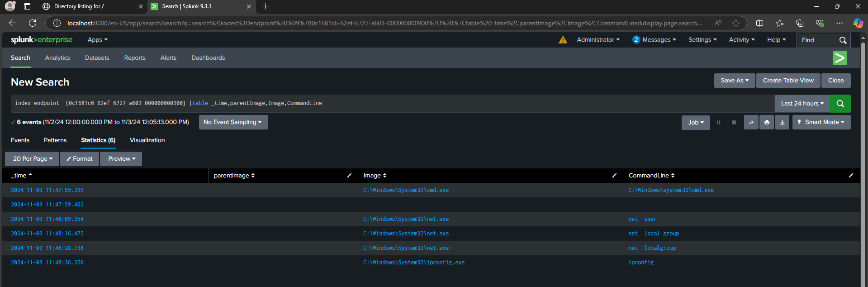Viewport: 868px width, 287px height.
Task: Open the Smart Mode dropdown
Action: pos(821,122)
